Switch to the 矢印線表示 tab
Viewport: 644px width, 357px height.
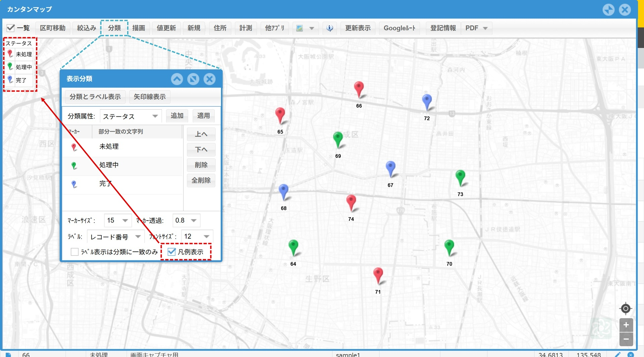[150, 97]
